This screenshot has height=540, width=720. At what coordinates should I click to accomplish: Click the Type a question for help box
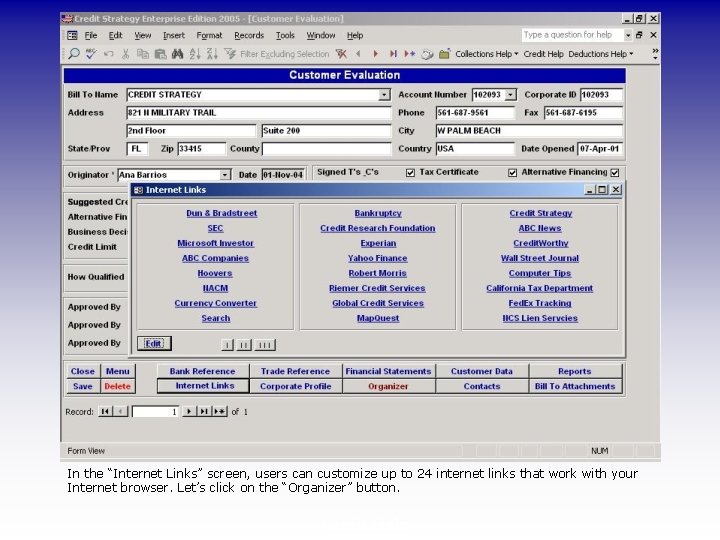point(572,35)
